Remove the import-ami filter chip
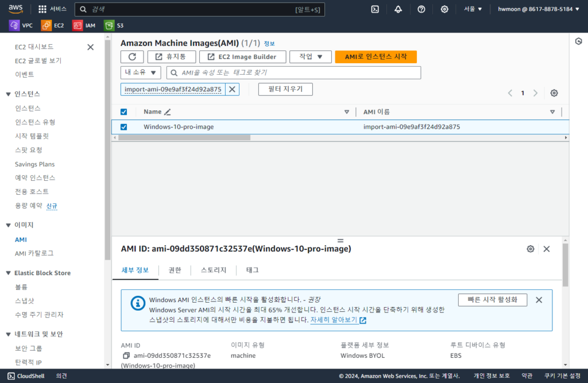 (x=232, y=89)
